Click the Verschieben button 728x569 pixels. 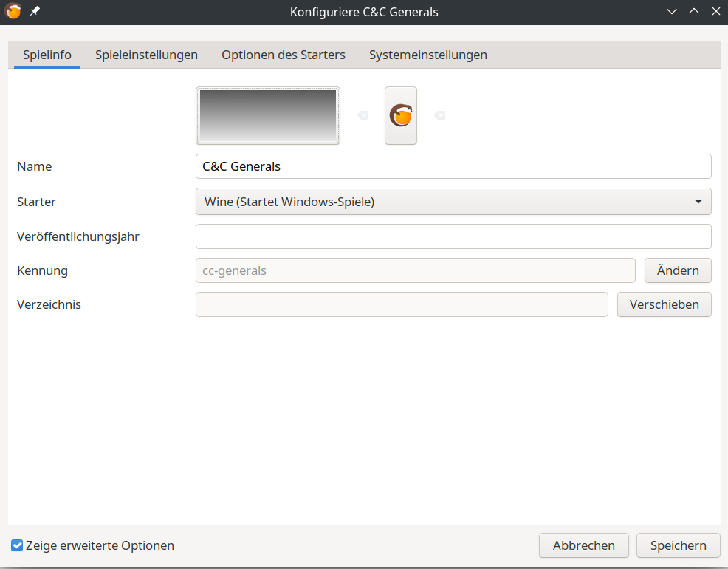pos(665,304)
